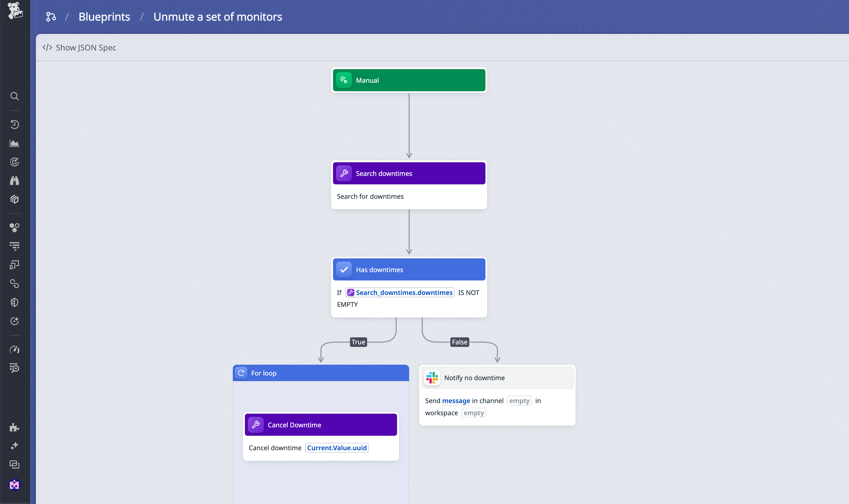Go to Blueprints in the breadcrumb
The height and width of the screenshot is (504, 849).
104,17
